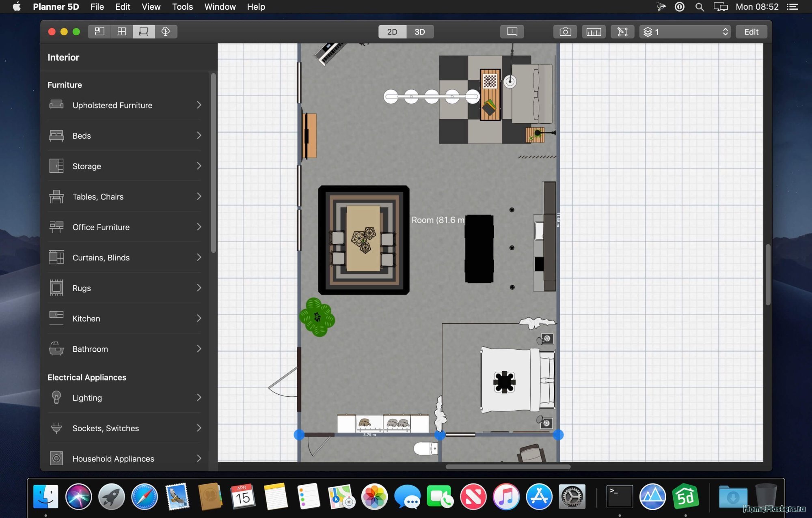The width and height of the screenshot is (812, 518).
Task: Switch to 3D view mode
Action: coord(420,31)
